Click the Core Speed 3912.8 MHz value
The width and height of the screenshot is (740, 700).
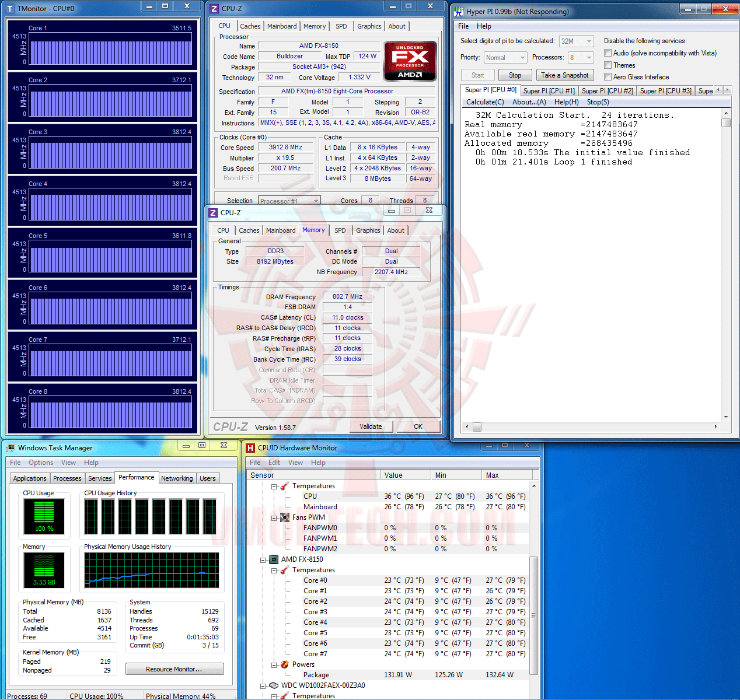pyautogui.click(x=285, y=148)
